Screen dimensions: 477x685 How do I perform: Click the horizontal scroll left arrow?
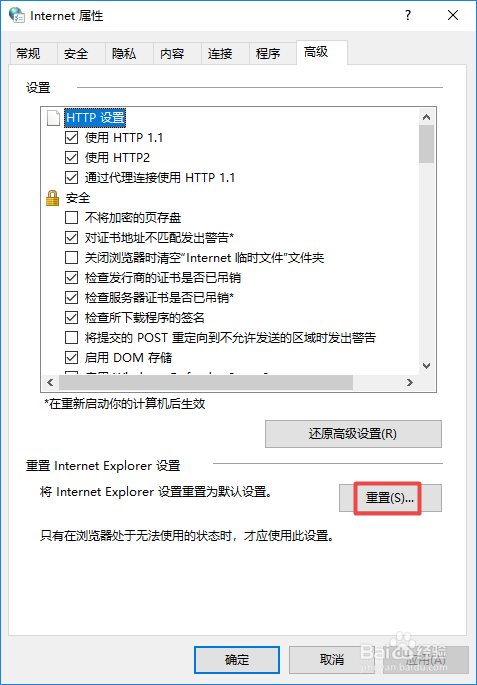pos(50,382)
